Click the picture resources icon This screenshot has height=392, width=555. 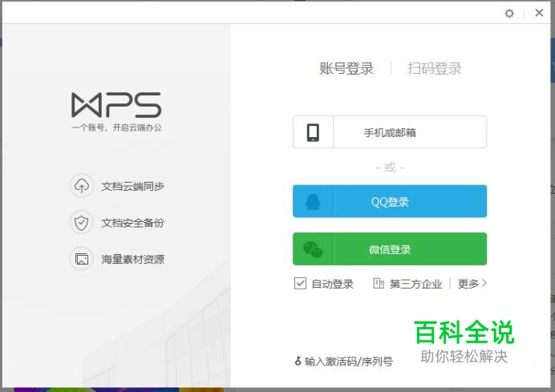(x=82, y=259)
